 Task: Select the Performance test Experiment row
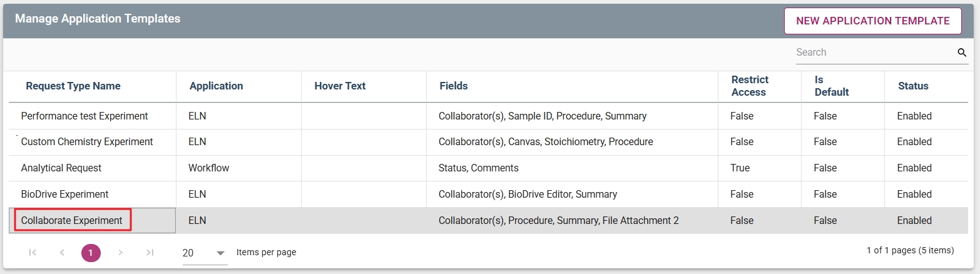pos(84,116)
